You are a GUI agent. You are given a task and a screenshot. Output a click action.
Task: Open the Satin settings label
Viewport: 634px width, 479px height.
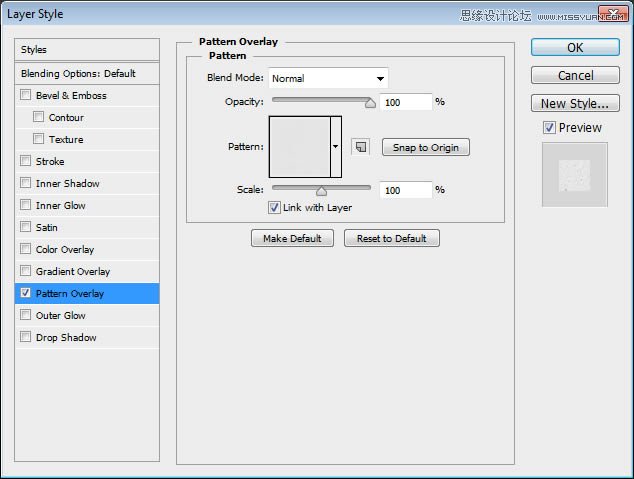(46, 228)
